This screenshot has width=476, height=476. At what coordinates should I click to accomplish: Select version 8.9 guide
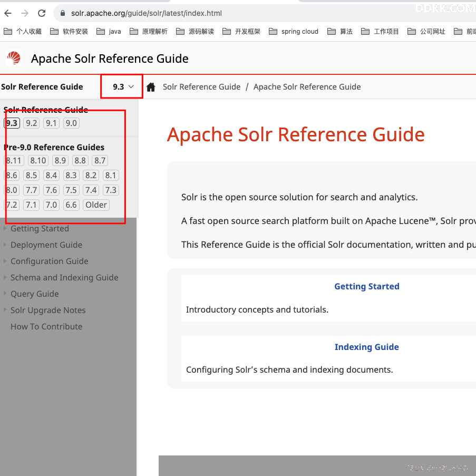tap(60, 161)
